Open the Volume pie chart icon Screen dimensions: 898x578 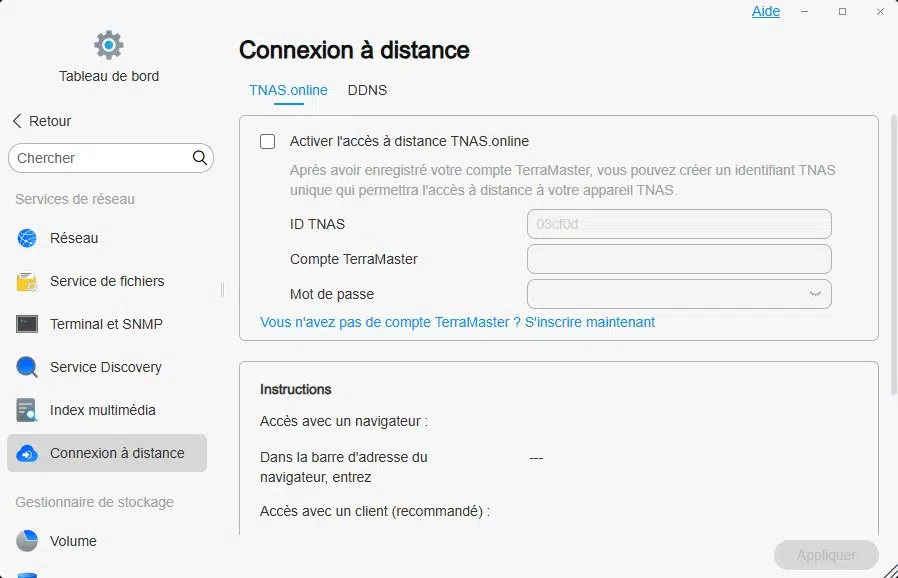click(27, 541)
